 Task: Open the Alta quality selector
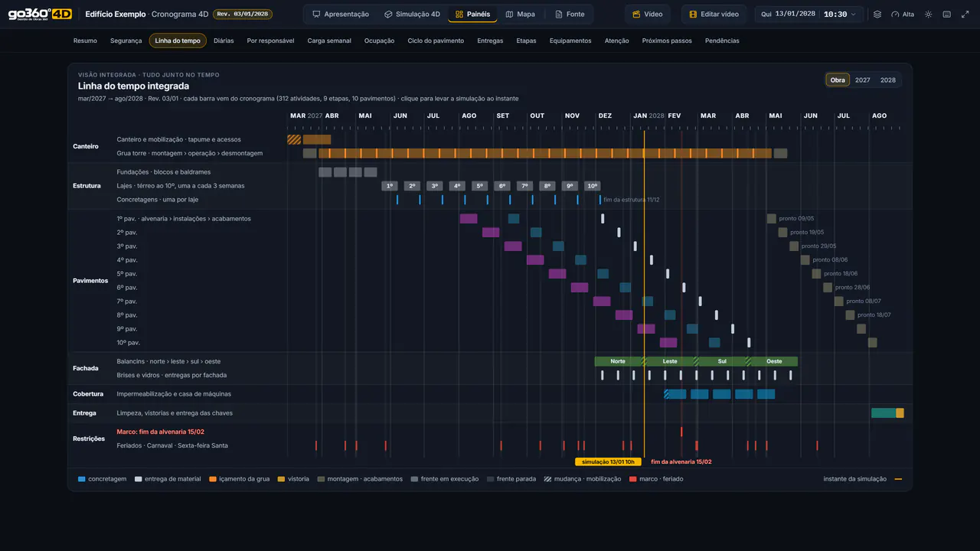click(x=903, y=14)
